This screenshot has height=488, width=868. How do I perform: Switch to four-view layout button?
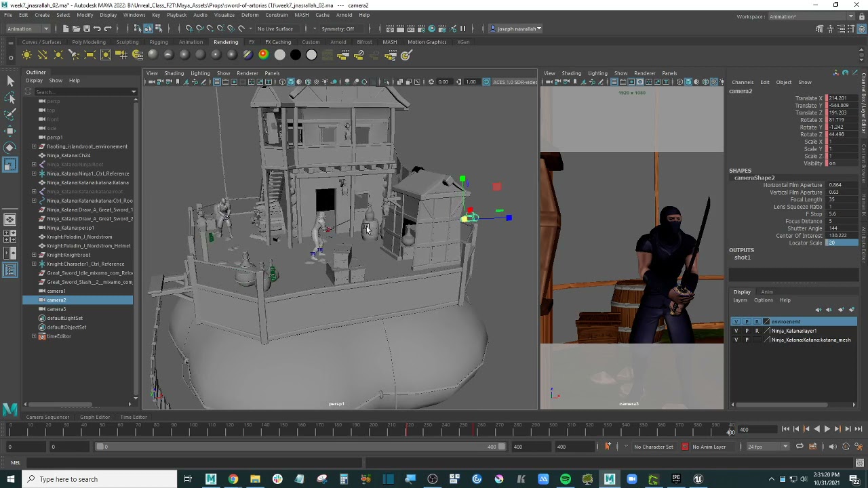pos(10,236)
